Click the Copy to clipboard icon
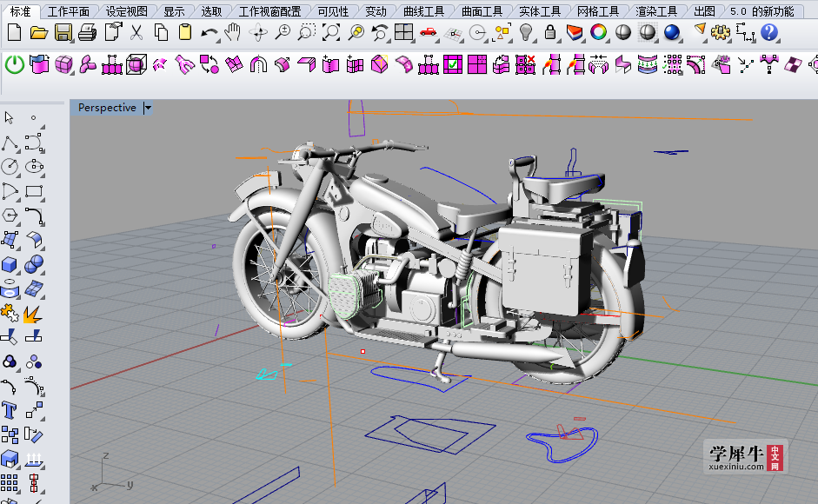The width and height of the screenshot is (818, 504). pyautogui.click(x=161, y=33)
